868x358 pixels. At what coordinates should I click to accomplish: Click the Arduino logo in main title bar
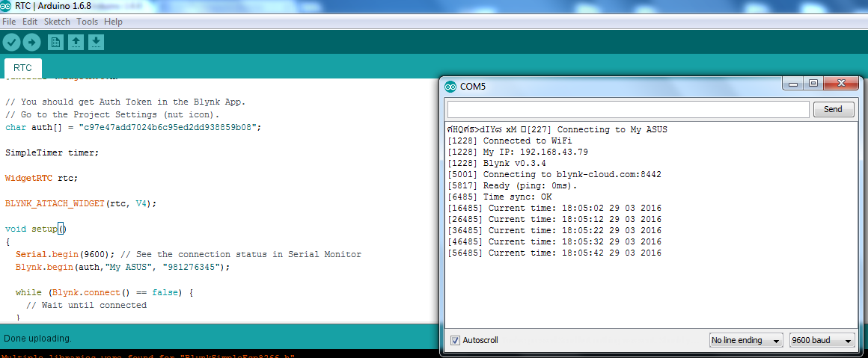coord(7,7)
